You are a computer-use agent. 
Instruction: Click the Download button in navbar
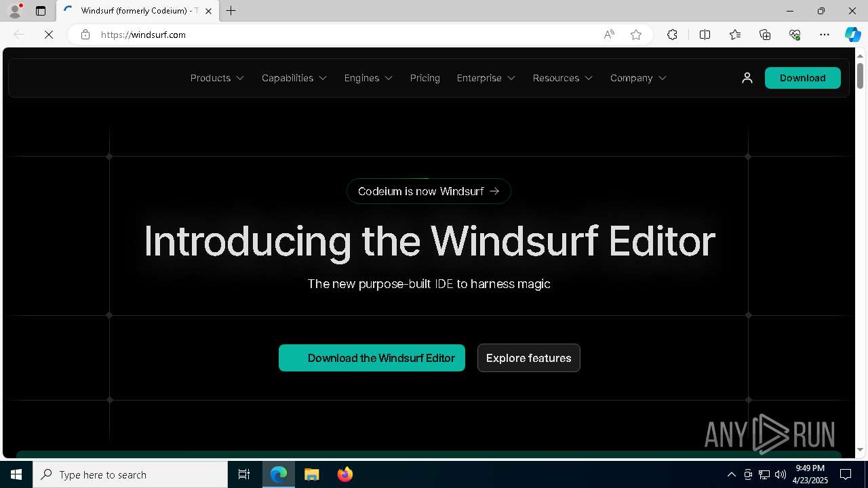803,78
